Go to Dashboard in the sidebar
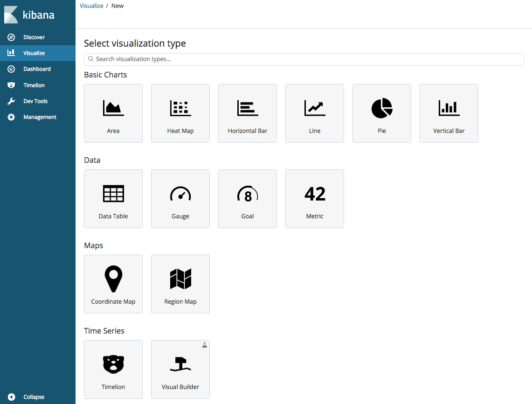 coord(38,69)
